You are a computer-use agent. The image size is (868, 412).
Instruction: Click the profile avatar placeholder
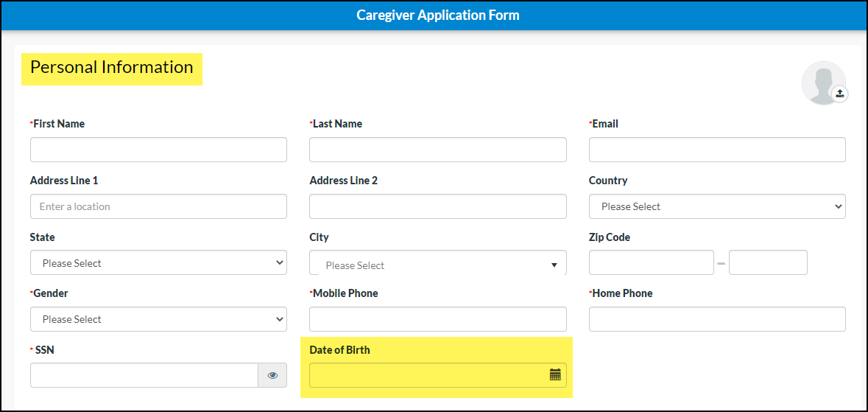(822, 82)
